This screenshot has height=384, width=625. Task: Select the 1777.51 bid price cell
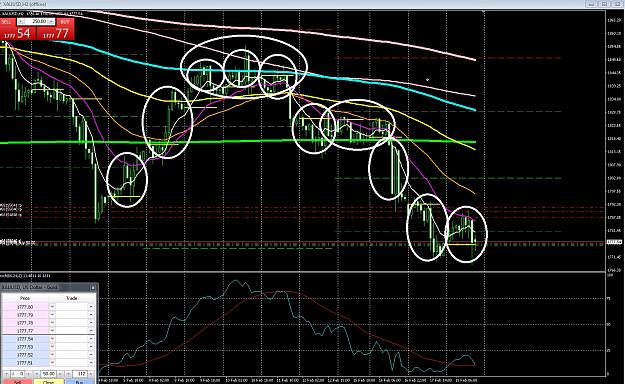[26, 363]
